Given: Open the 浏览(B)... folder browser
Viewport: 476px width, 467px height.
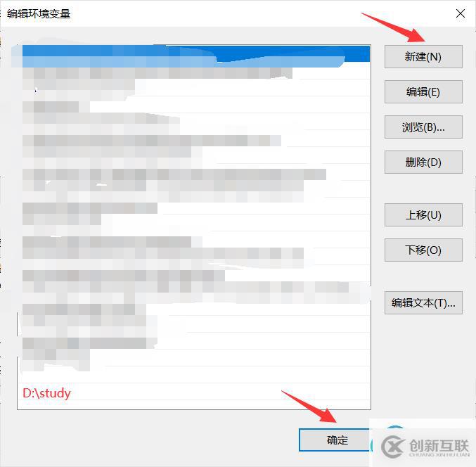Looking at the screenshot, I should 423,127.
